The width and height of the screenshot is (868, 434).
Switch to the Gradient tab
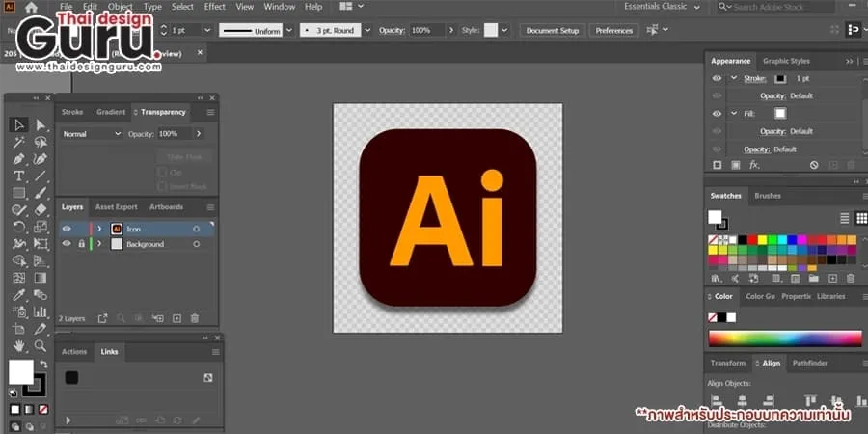pos(111,112)
